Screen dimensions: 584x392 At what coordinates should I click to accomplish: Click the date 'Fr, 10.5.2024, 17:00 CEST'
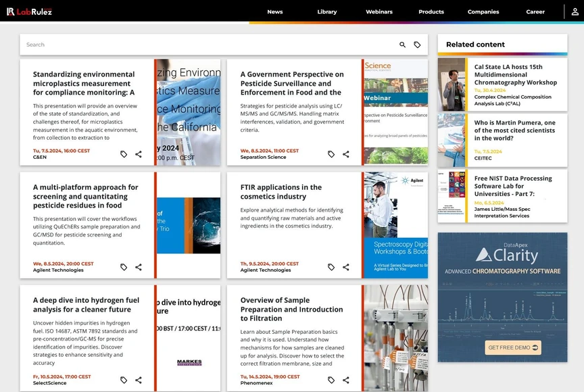click(x=62, y=376)
